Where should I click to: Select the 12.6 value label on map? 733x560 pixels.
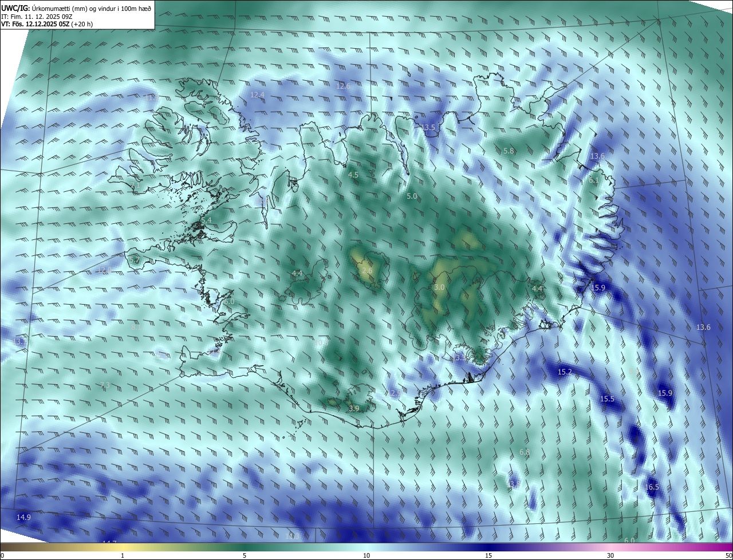[x=343, y=86]
